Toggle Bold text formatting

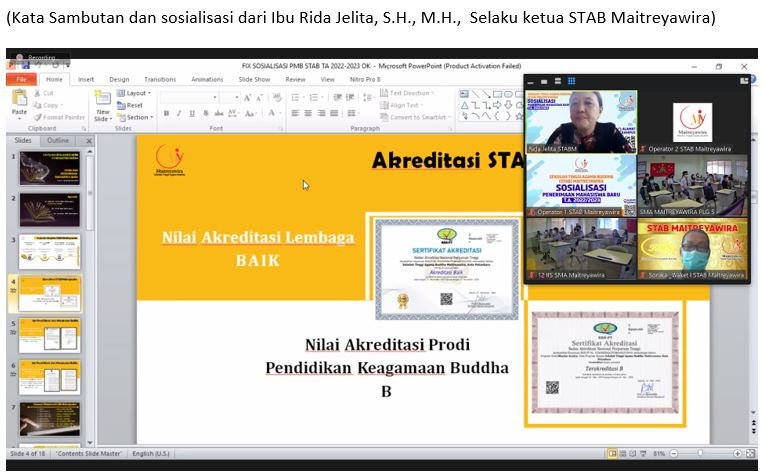pos(165,114)
